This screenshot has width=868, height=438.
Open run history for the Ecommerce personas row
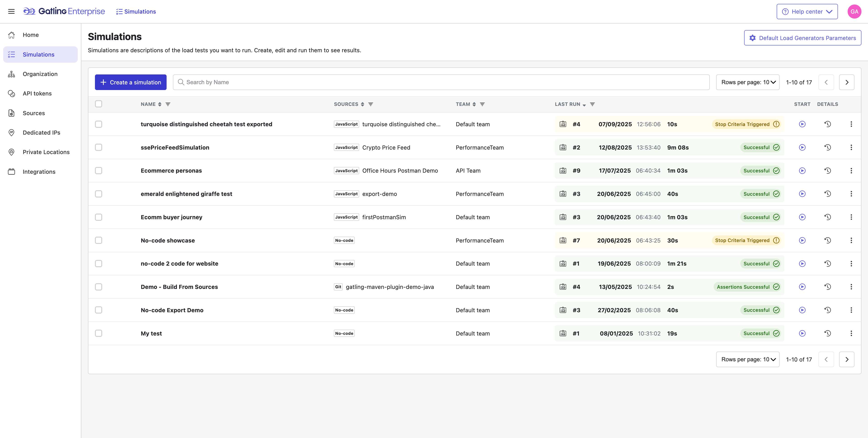[827, 171]
